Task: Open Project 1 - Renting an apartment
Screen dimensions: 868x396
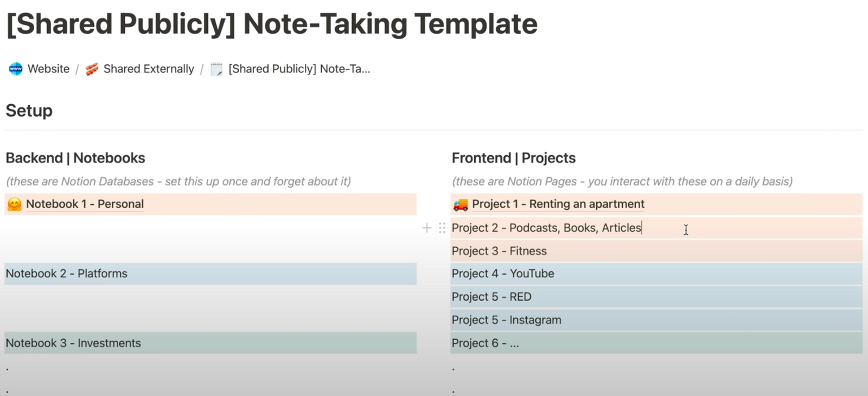Action: pyautogui.click(x=558, y=205)
